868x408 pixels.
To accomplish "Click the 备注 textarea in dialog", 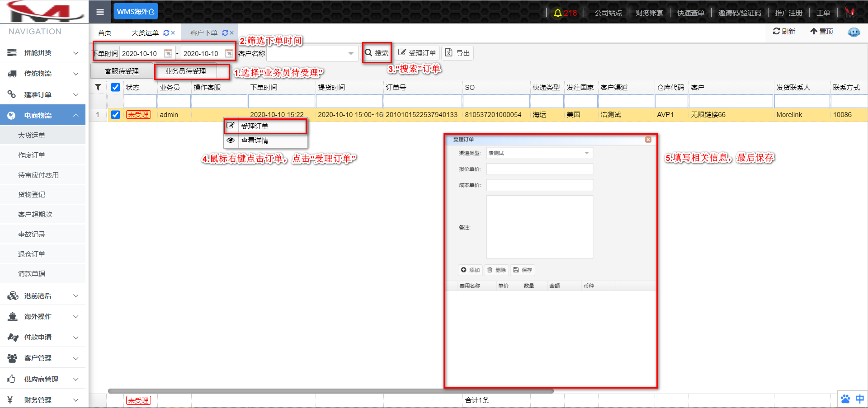I will pos(539,227).
